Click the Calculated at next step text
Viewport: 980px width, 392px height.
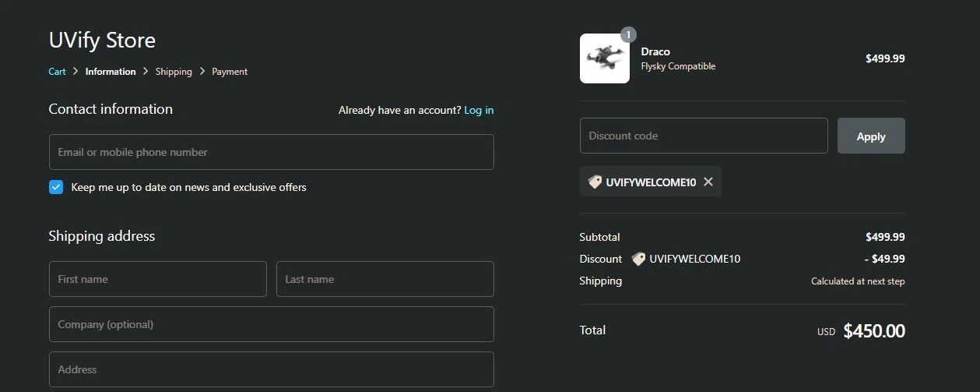[858, 281]
